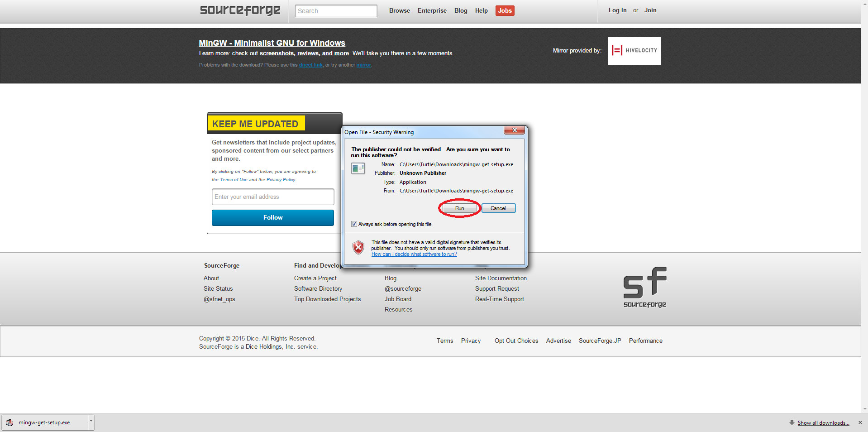Click the Search input field
Image resolution: width=868 pixels, height=432 pixels.
336,11
